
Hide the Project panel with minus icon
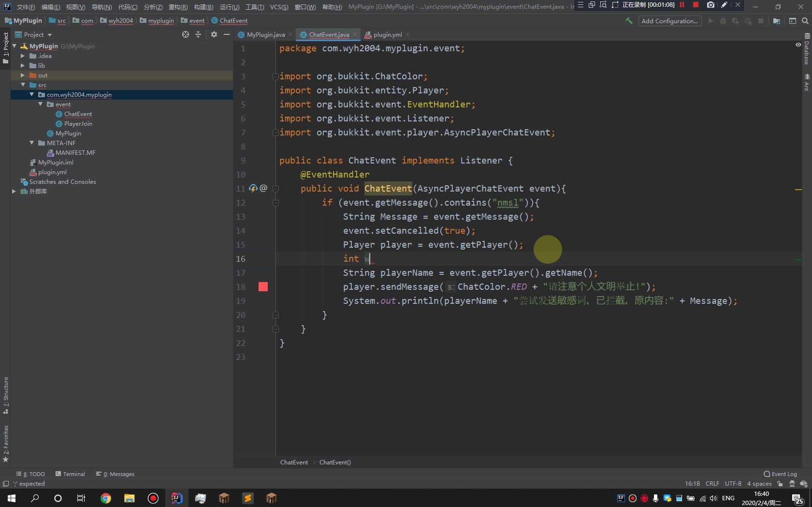[x=227, y=34]
